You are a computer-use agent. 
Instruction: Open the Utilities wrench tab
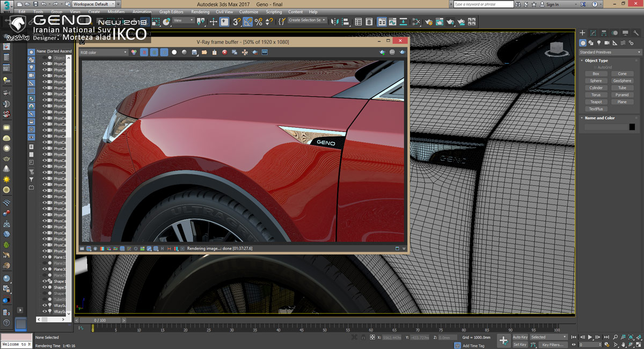tap(636, 33)
